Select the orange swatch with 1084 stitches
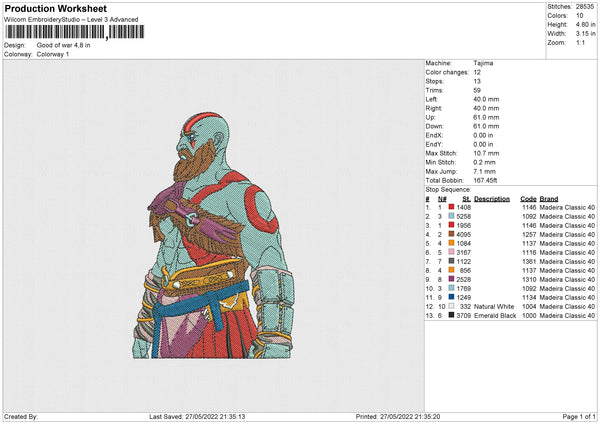Screen dimensions: 600x424 coord(452,243)
